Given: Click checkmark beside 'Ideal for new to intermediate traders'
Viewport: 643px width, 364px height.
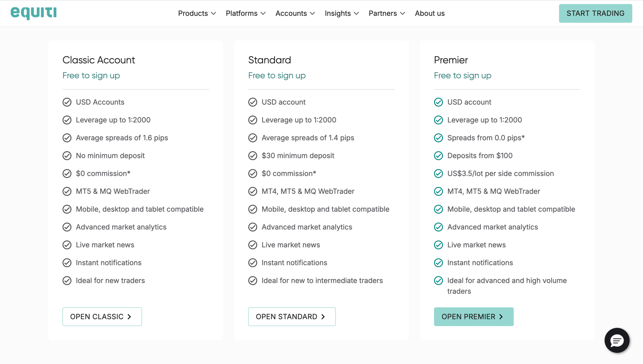Looking at the screenshot, I should (x=253, y=280).
